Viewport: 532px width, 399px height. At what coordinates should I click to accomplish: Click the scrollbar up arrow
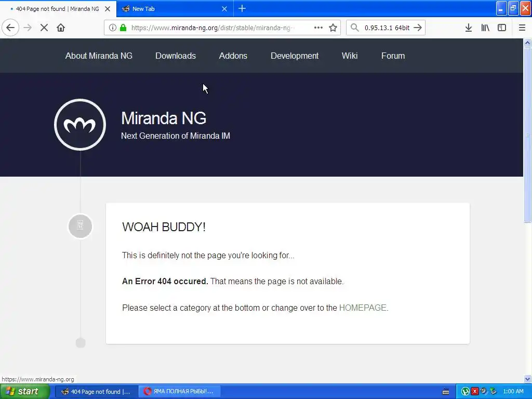[527, 43]
